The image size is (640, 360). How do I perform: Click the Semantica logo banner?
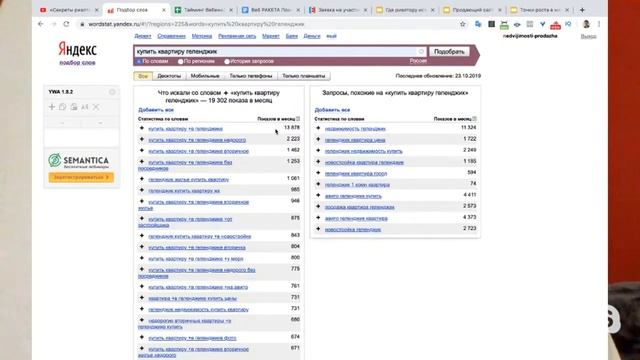coord(78,161)
